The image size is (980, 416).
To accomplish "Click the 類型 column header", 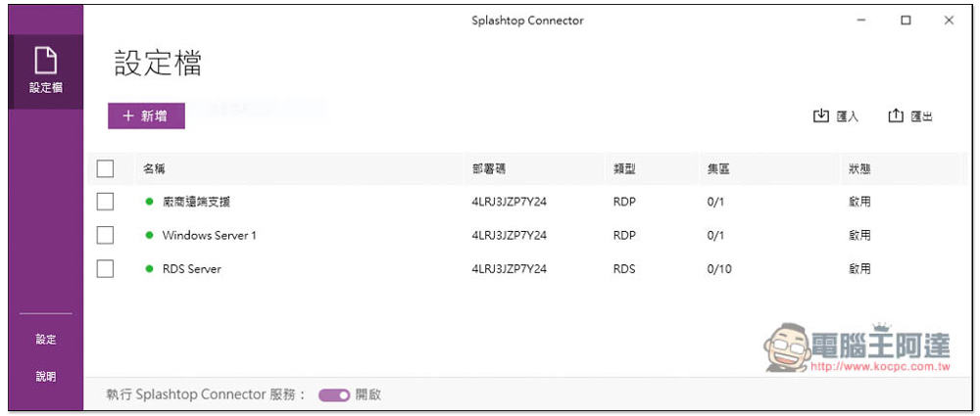I will 624,169.
